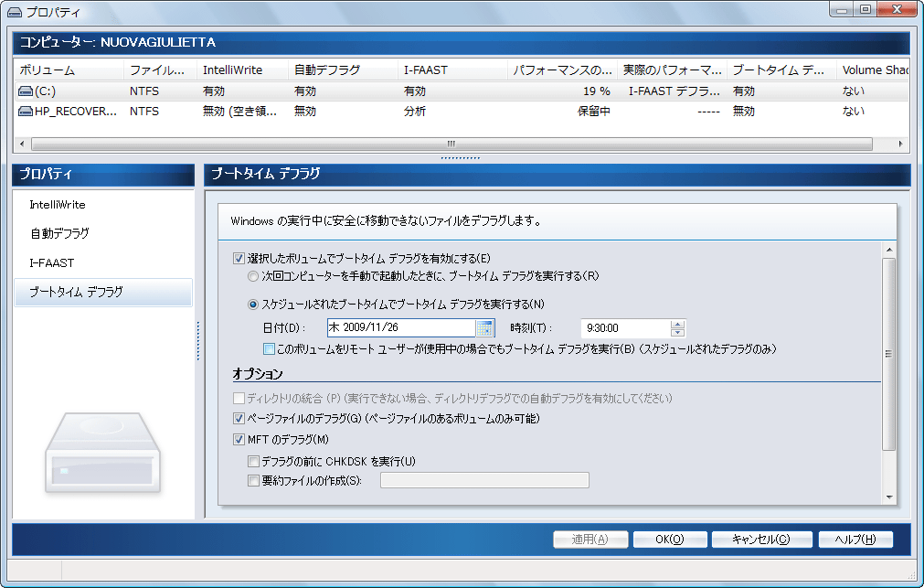Click the settings panel vertical scrollbar thumb
The width and height of the screenshot is (924, 588).
click(888, 354)
